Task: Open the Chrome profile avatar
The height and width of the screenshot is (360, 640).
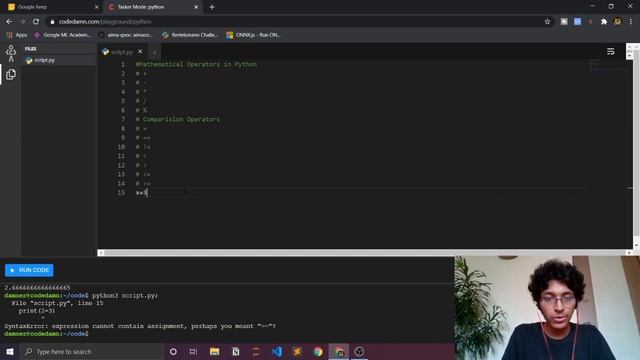Action: click(618, 22)
